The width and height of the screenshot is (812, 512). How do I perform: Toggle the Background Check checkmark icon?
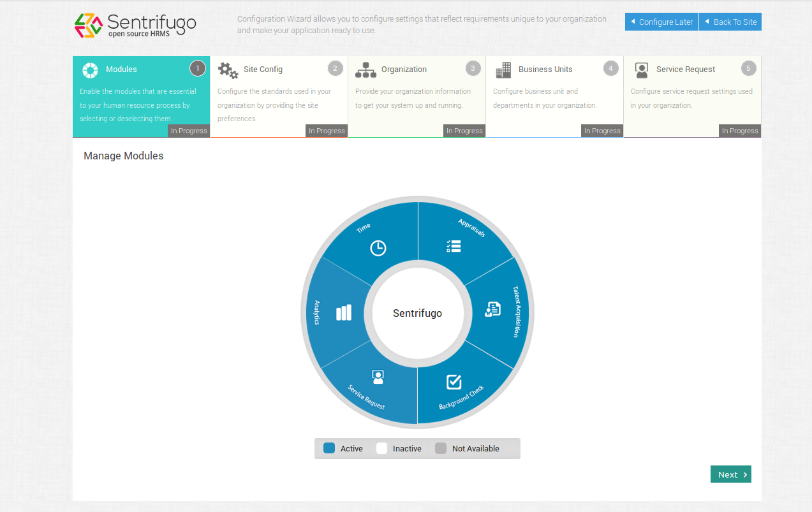coord(454,381)
